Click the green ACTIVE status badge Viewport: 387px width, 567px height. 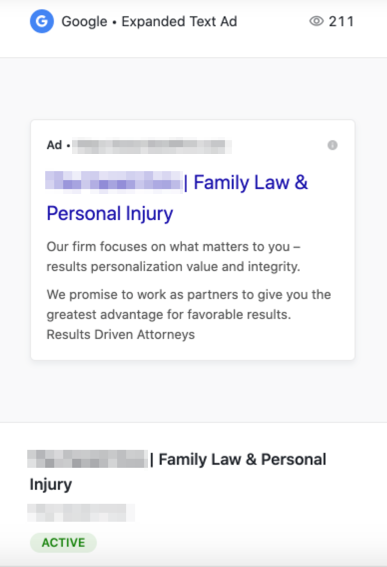(x=63, y=542)
